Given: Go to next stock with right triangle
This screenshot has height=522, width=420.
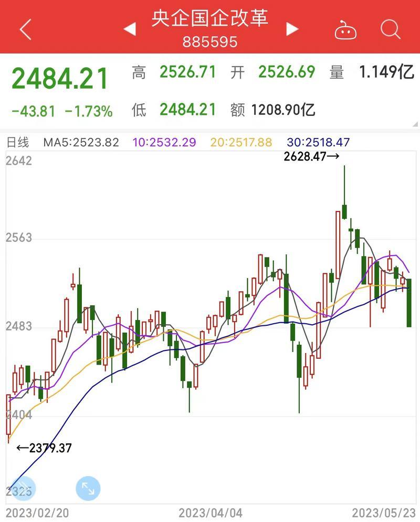Looking at the screenshot, I should [292, 29].
